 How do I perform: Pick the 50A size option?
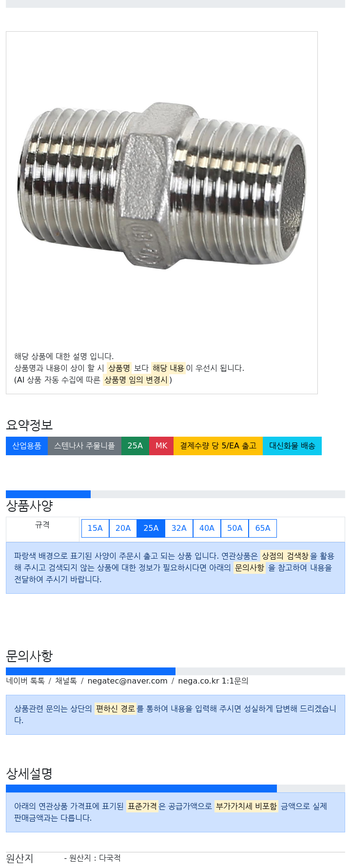(x=234, y=528)
